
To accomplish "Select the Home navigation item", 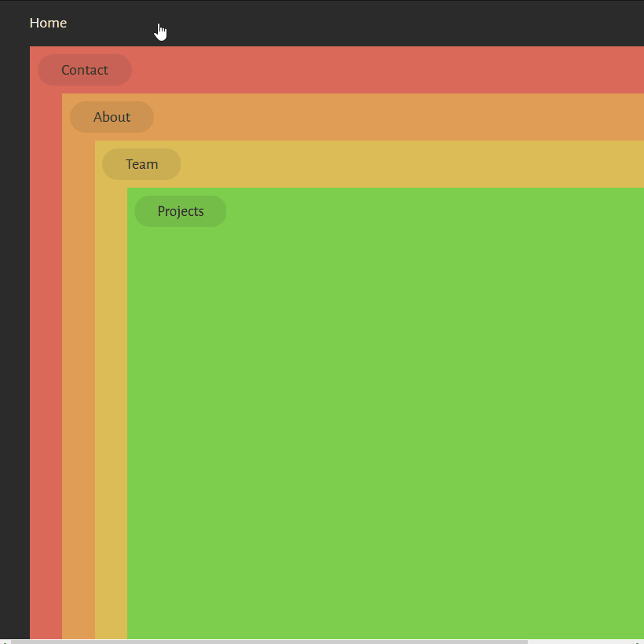I will [48, 23].
